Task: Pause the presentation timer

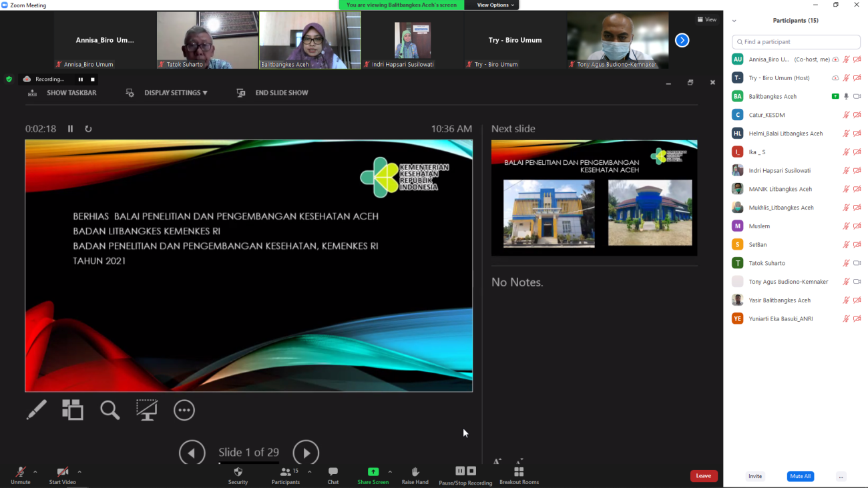Action: pyautogui.click(x=70, y=129)
